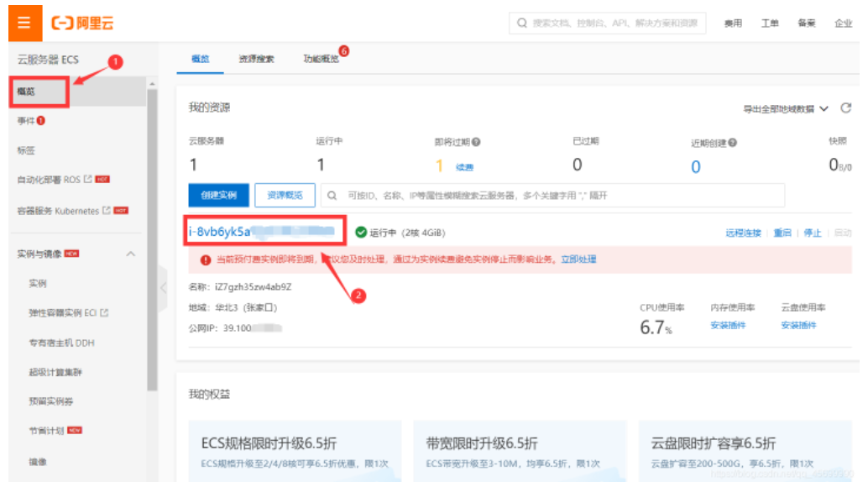Select 实例 under 实例与镜像
The width and height of the screenshot is (868, 482).
pyautogui.click(x=38, y=284)
